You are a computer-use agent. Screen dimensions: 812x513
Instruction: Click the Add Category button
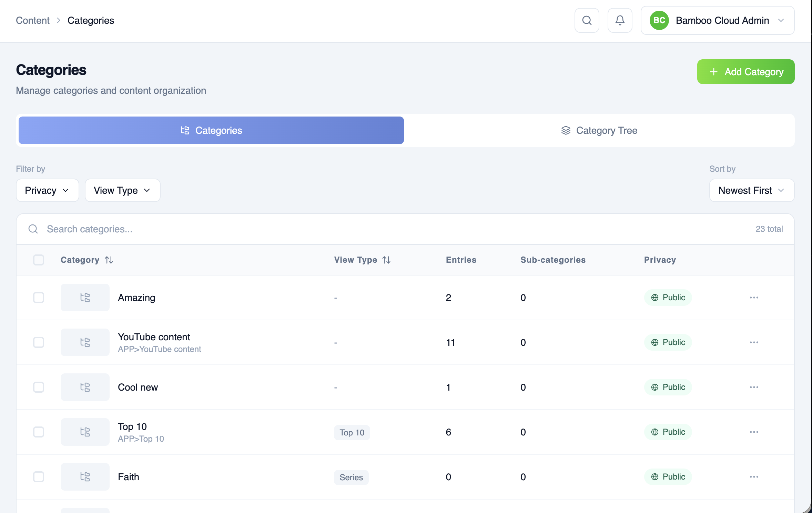tap(746, 72)
